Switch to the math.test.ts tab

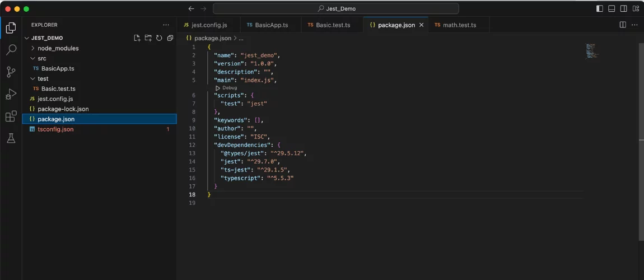[459, 25]
